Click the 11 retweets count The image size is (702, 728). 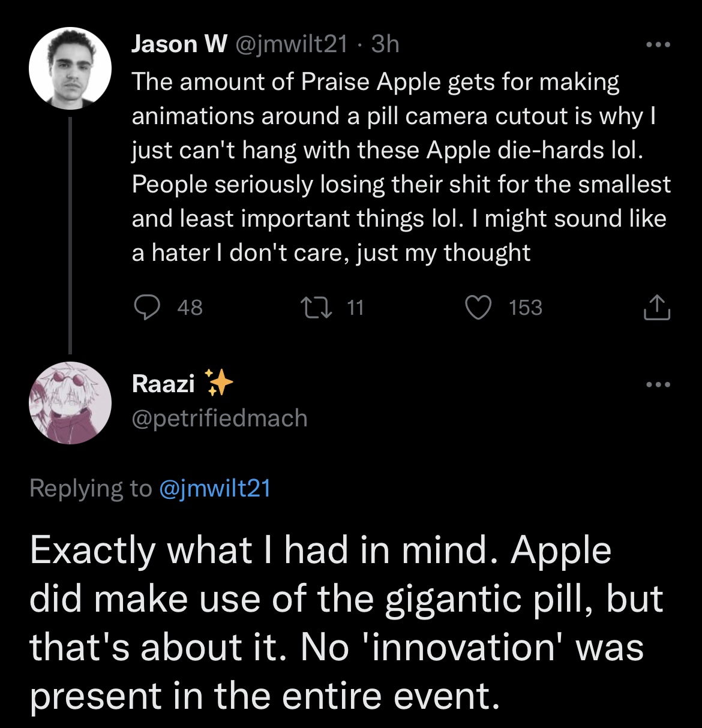(355, 308)
